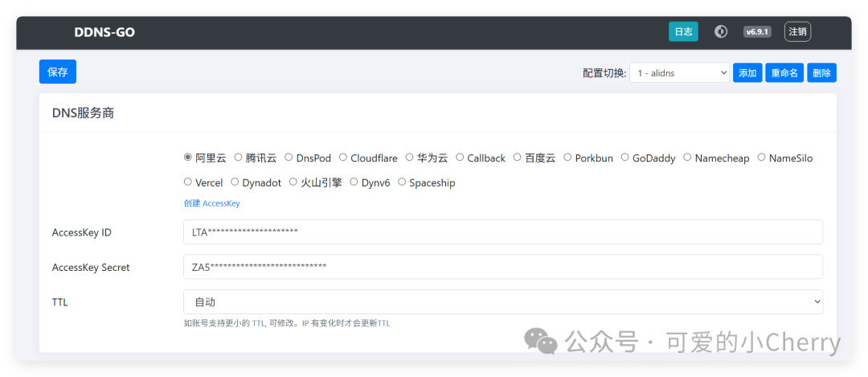Choose Cloudflare as DNS provider
Image resolution: width=868 pixels, height=377 pixels.
point(342,158)
